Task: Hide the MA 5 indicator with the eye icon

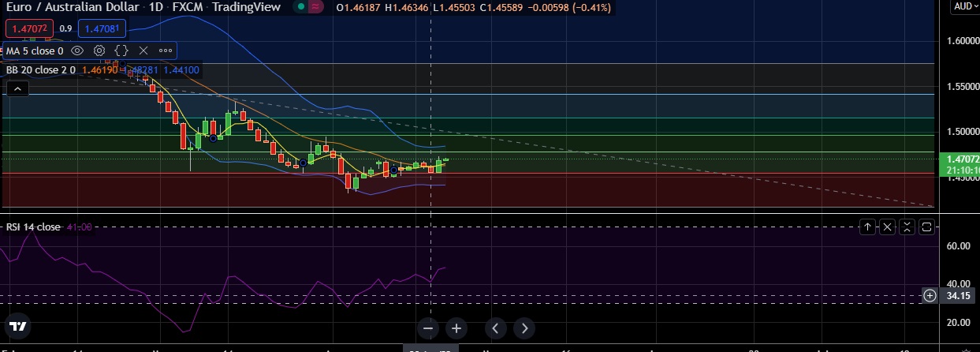Action: (77, 51)
